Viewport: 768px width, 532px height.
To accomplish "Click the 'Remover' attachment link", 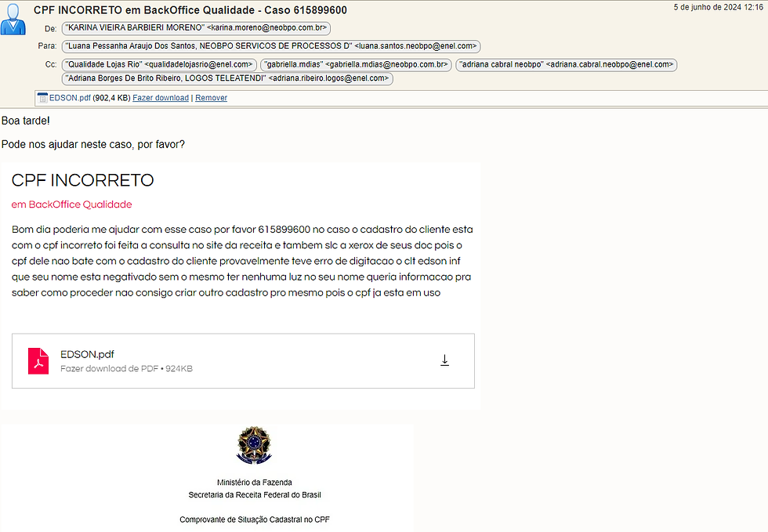I will click(x=211, y=98).
